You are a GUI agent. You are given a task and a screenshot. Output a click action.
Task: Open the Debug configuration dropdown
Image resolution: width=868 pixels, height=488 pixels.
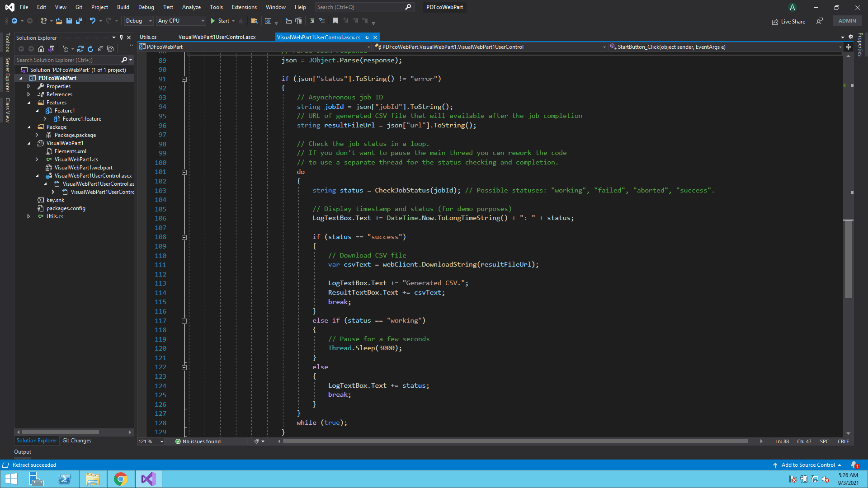(x=138, y=21)
